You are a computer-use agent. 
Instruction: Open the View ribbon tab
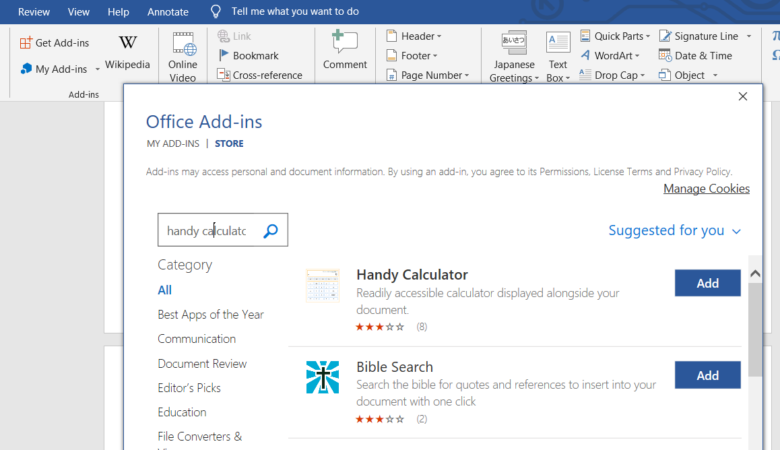79,12
